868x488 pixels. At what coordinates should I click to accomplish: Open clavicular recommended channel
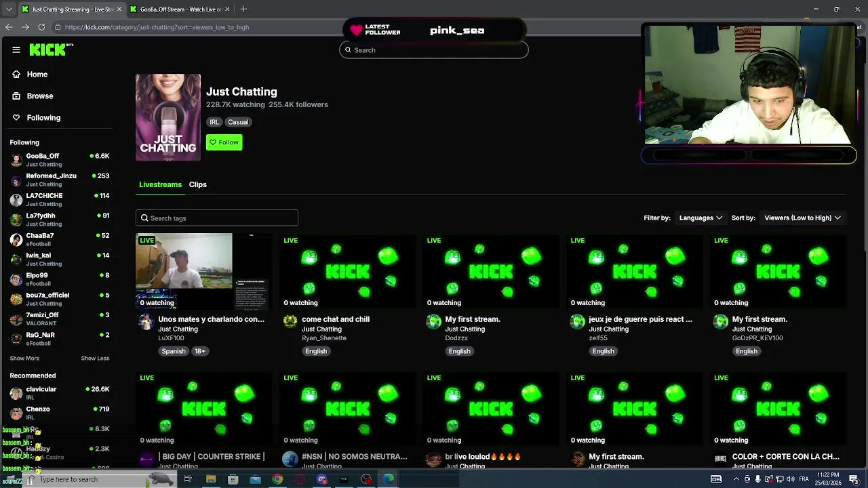60,393
